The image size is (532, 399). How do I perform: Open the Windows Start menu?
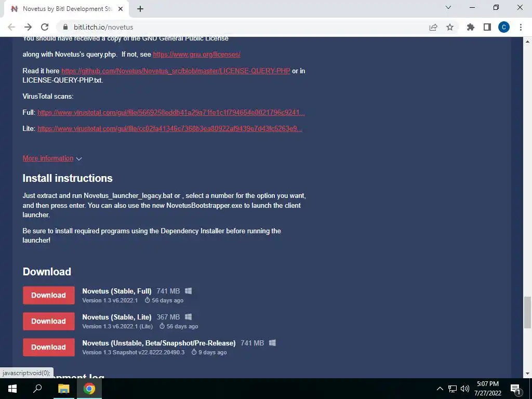(12, 389)
